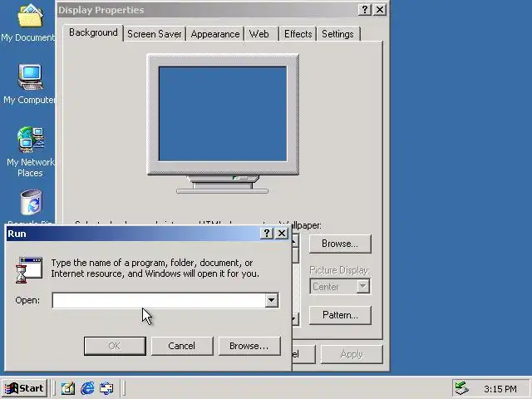Switch to the Background tab
The image size is (532, 399).
93,33
